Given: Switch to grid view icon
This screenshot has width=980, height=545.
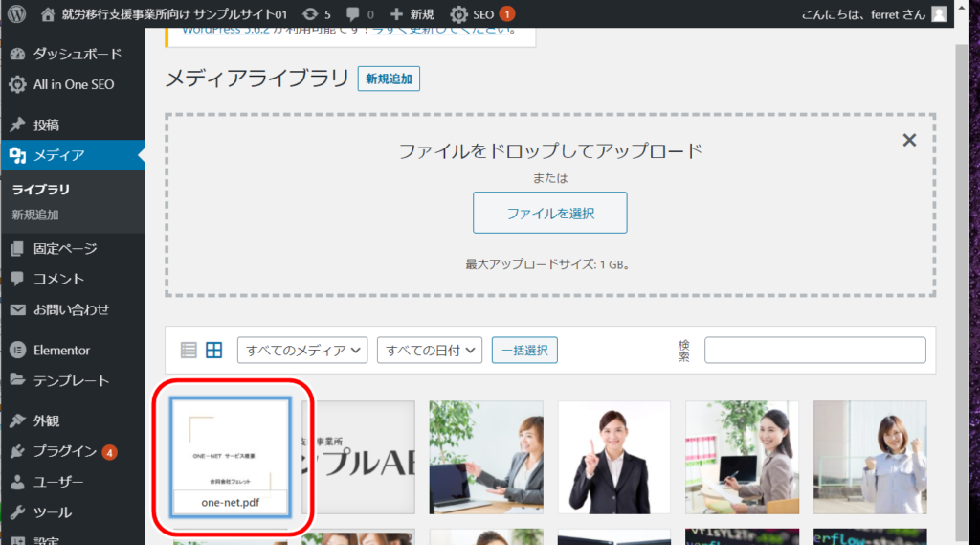Looking at the screenshot, I should pyautogui.click(x=214, y=351).
